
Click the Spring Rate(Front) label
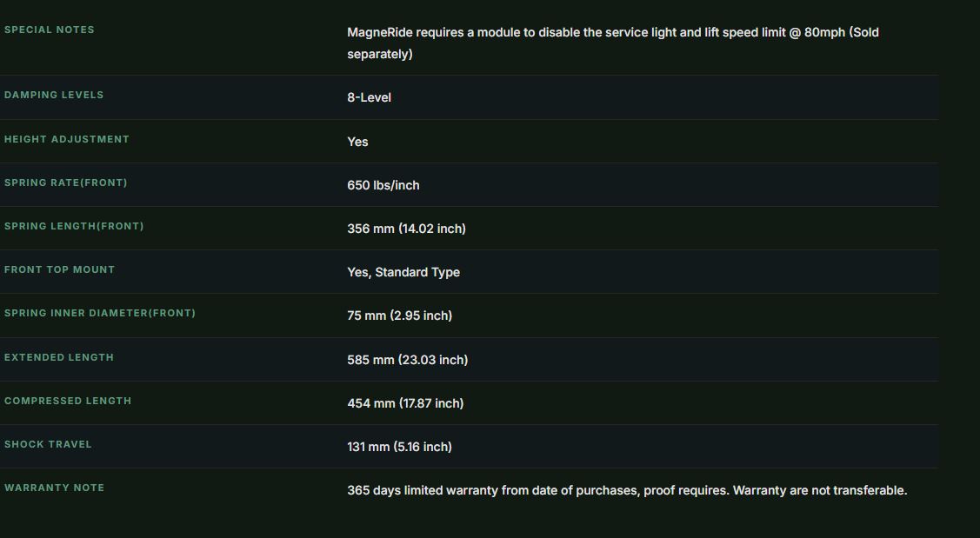(x=65, y=183)
